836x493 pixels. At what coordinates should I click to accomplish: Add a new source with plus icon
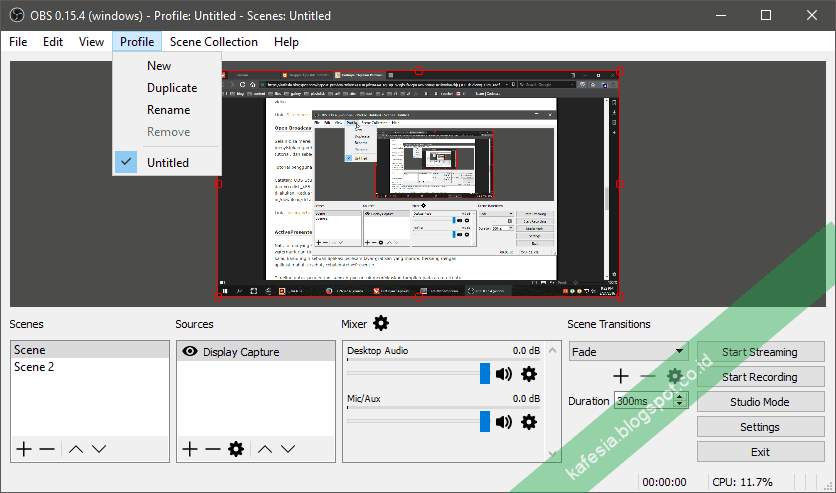click(190, 449)
